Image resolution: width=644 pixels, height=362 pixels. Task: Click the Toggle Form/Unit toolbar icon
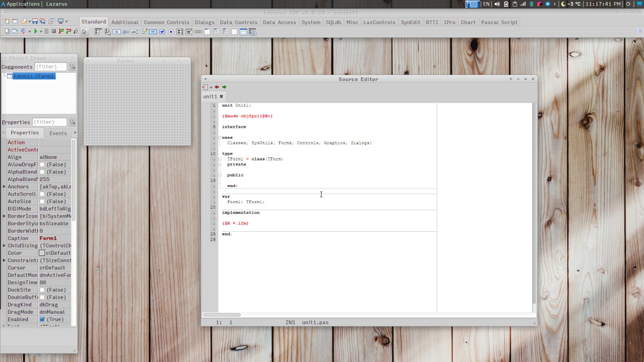point(51,21)
